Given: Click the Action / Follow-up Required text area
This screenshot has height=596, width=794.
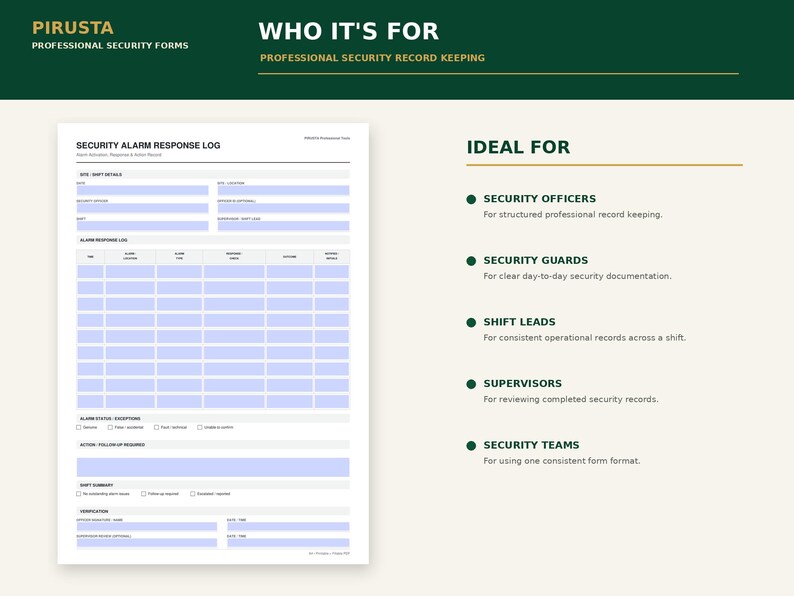Looking at the screenshot, I should [213, 467].
